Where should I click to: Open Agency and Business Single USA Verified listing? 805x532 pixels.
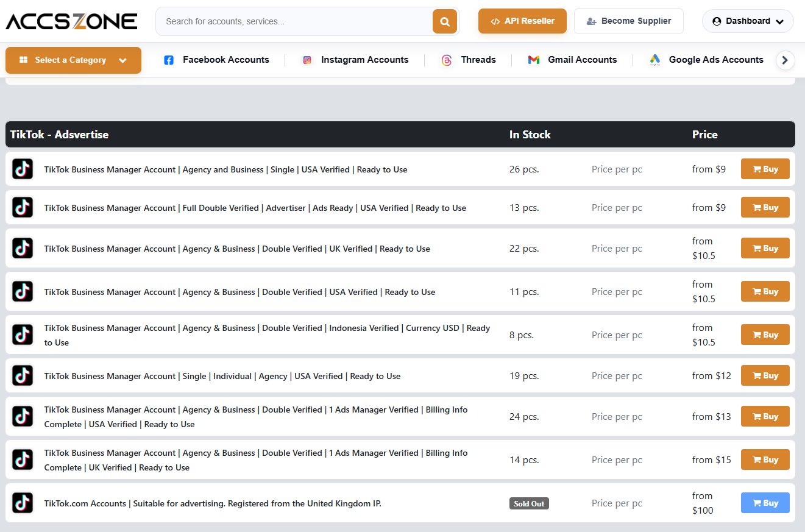[225, 169]
